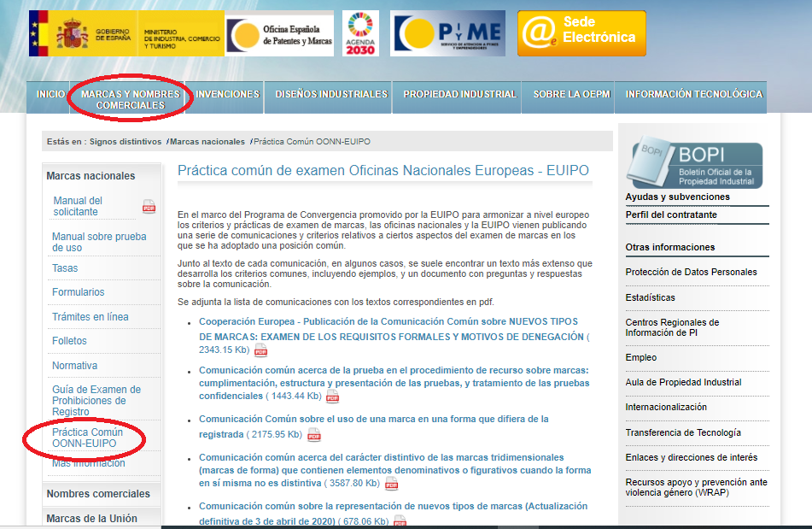
Task: Select Marcas y Nombres Comerciales menu
Action: click(x=131, y=99)
